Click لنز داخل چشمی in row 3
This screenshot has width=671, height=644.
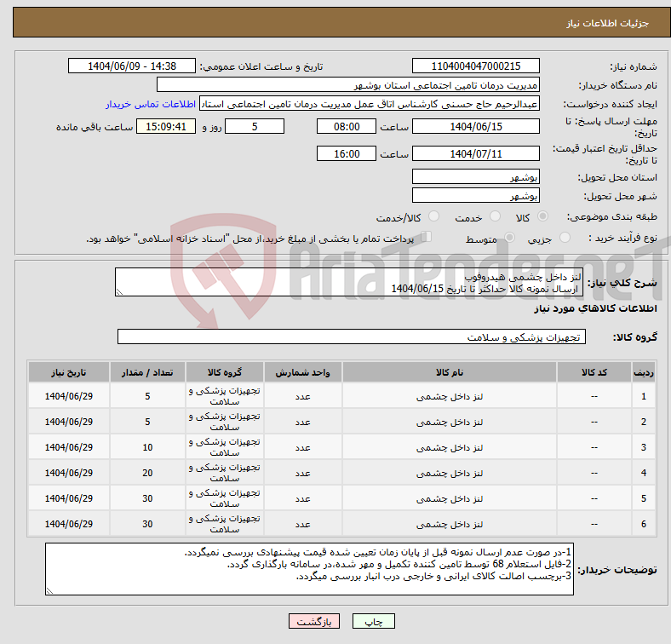coord(450,447)
